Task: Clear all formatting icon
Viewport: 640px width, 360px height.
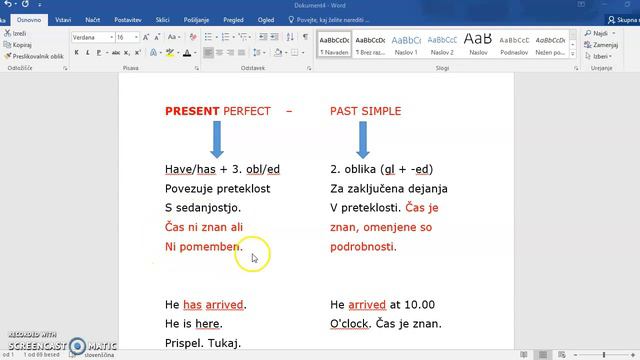Action: 193,37
